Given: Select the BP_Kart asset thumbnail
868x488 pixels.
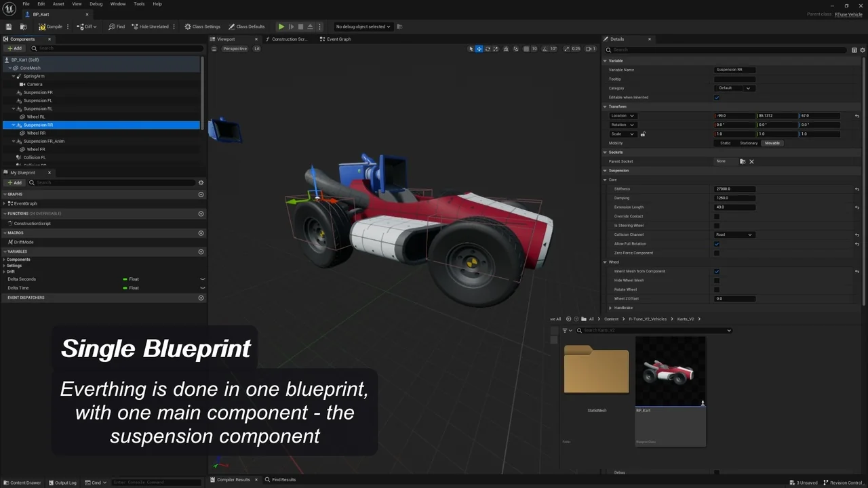Looking at the screenshot, I should [x=670, y=371].
